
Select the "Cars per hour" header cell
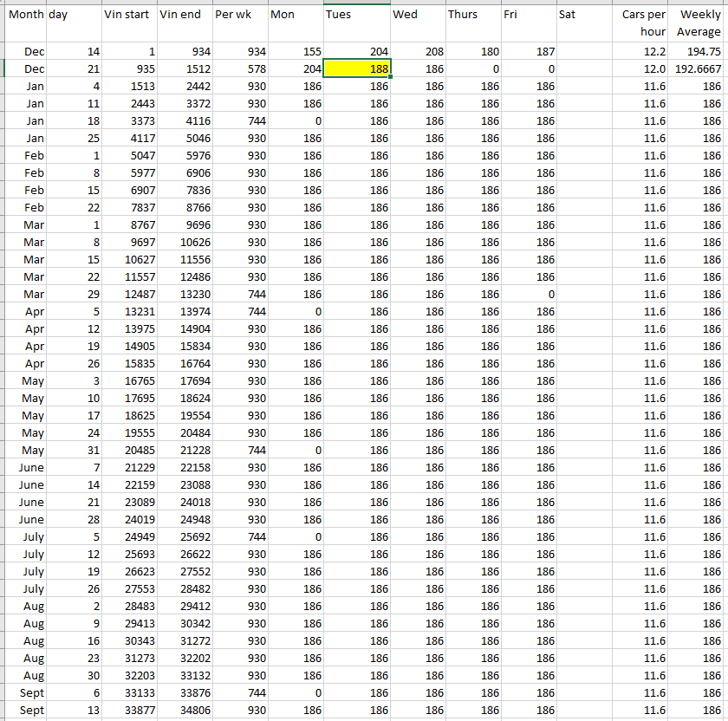coord(642,23)
